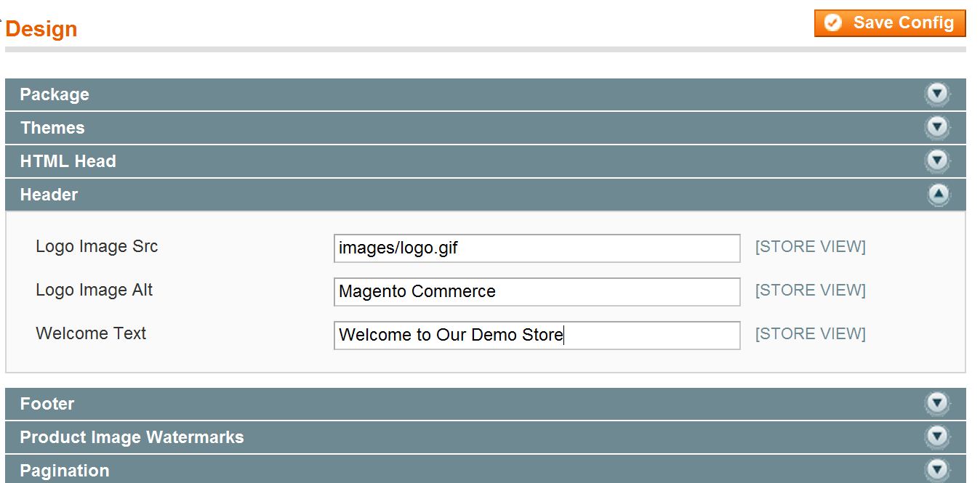The height and width of the screenshot is (483, 980).
Task: Click STORE VIEW beside Logo Image Alt
Action: [x=810, y=291]
